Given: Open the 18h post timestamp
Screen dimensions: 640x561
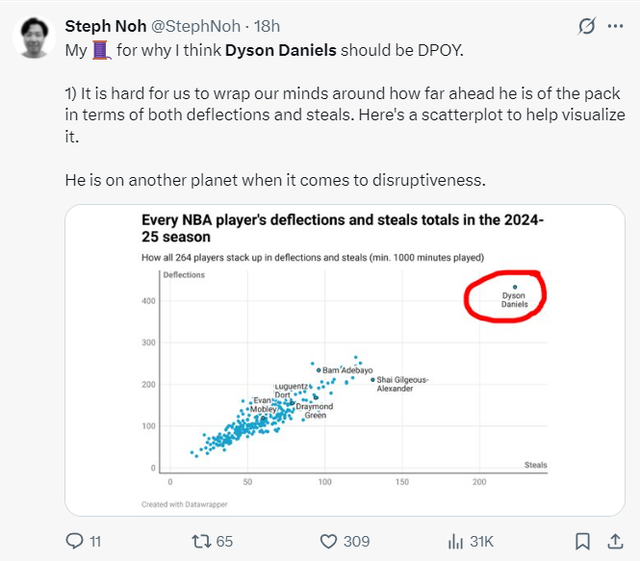Looking at the screenshot, I should point(266,25).
